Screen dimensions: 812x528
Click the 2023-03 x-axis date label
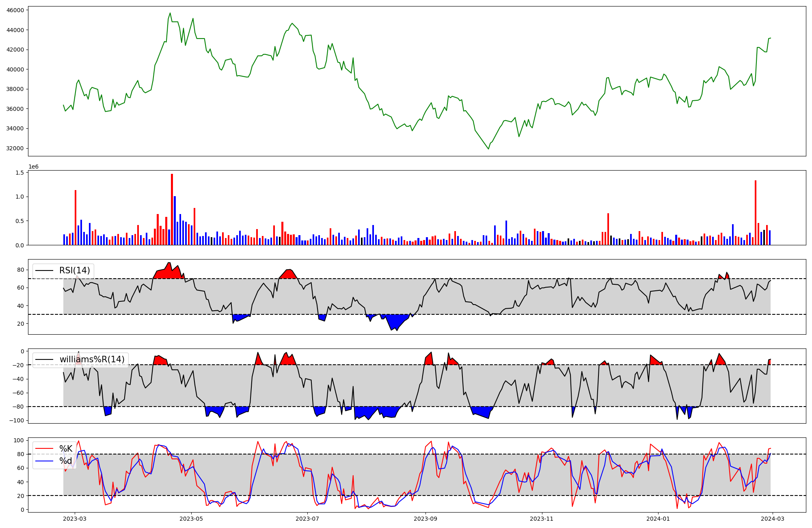75,519
